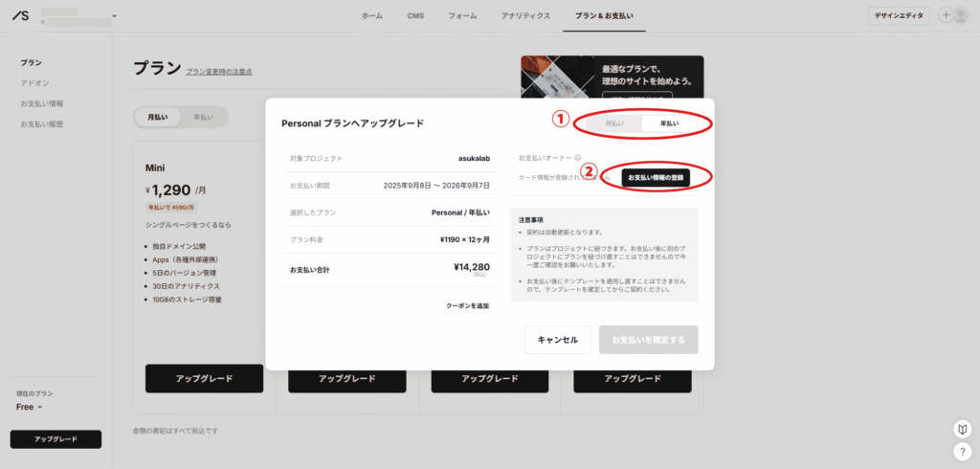This screenshot has width=980, height=469.
Task: Expand the project name dropdown in header
Action: (x=115, y=16)
